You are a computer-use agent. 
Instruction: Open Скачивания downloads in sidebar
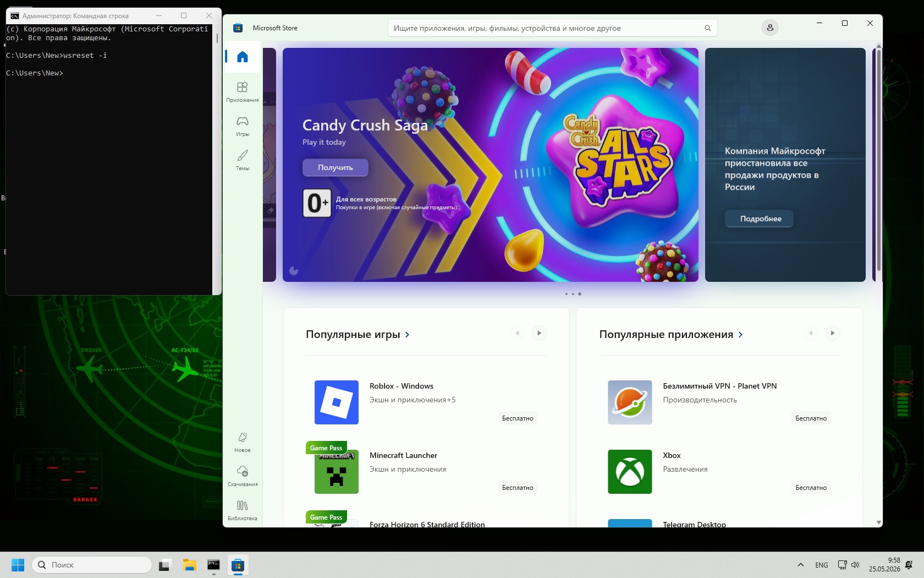coord(243,476)
